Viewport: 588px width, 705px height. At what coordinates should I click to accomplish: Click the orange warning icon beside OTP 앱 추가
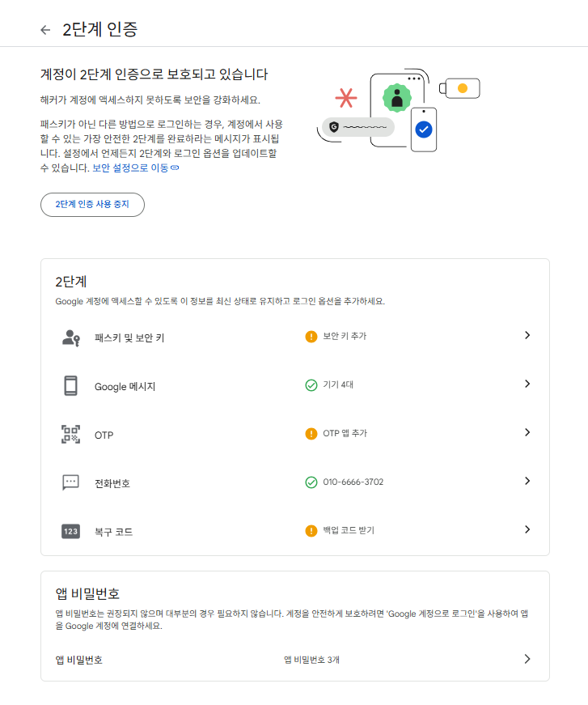pyautogui.click(x=311, y=434)
